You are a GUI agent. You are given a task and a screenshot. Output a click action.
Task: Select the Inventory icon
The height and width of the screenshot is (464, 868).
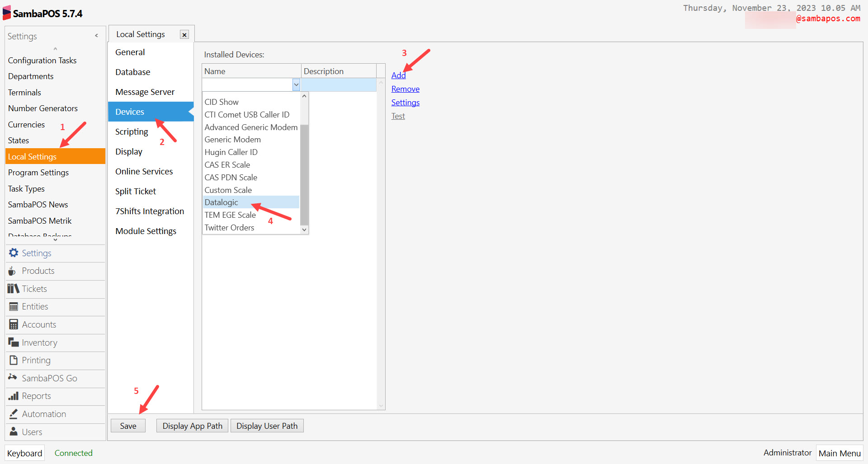click(x=38, y=342)
